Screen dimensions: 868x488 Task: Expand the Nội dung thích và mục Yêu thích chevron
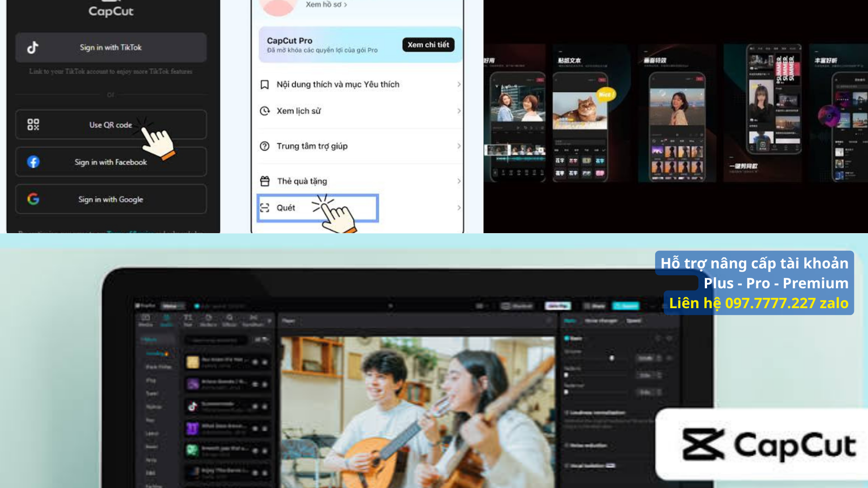point(459,84)
